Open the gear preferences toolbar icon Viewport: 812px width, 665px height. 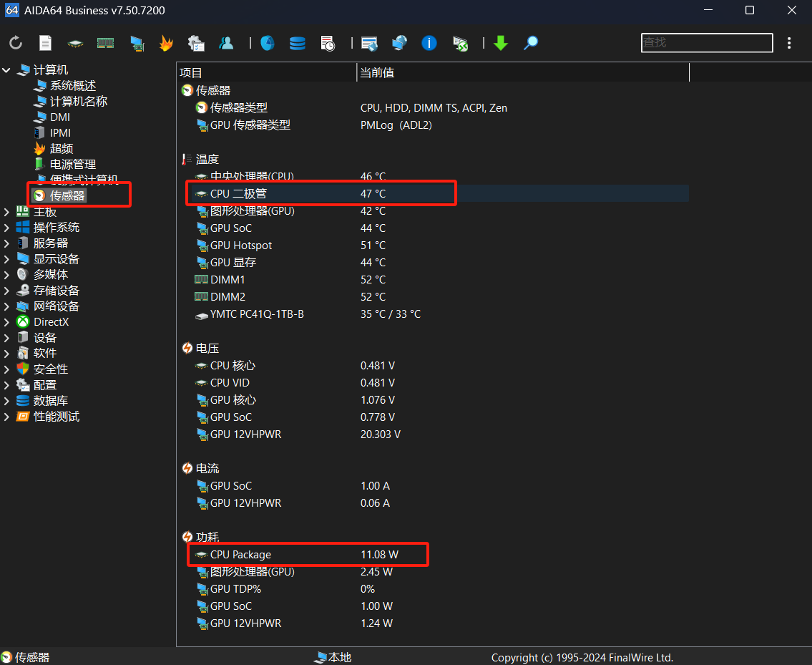[196, 43]
